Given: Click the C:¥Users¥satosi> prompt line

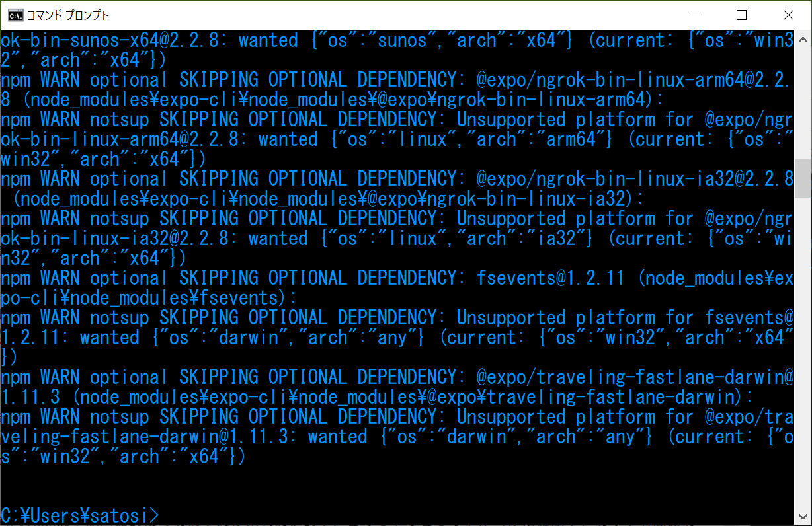Looking at the screenshot, I should click(x=80, y=515).
